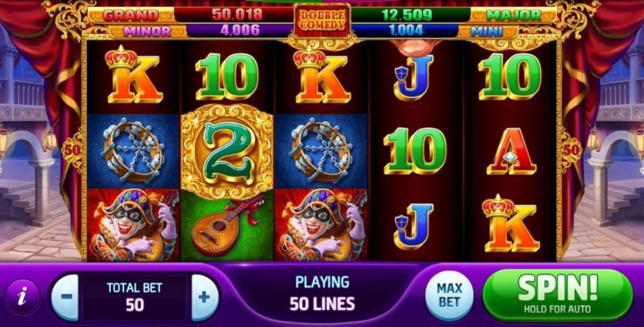Tap the jester symbol on reel one
The height and width of the screenshot is (327, 644).
[x=134, y=225]
